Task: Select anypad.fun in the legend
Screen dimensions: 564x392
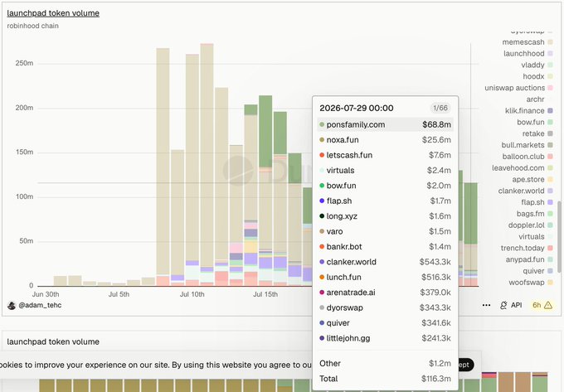Action: point(529,259)
